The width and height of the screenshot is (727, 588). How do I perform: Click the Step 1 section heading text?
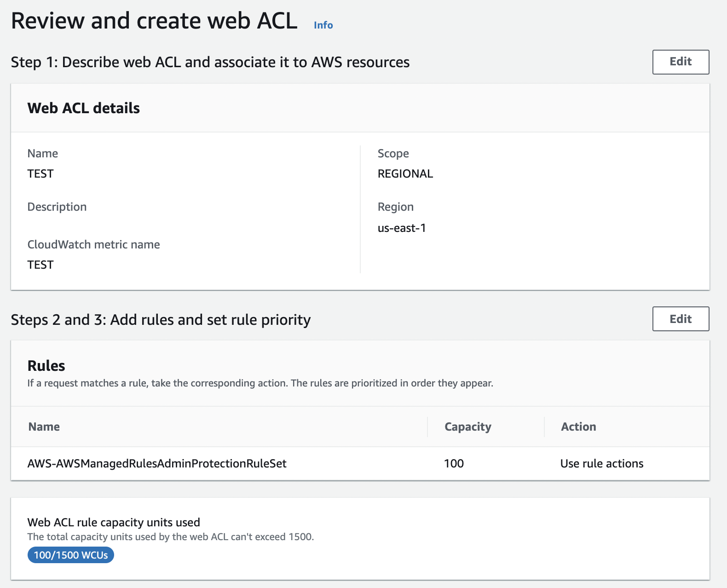click(x=210, y=62)
